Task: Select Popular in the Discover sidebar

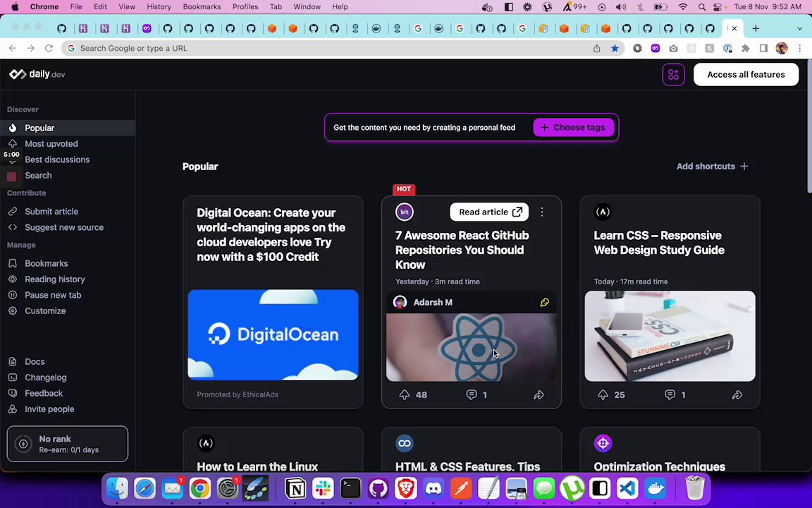Action: (x=68, y=128)
